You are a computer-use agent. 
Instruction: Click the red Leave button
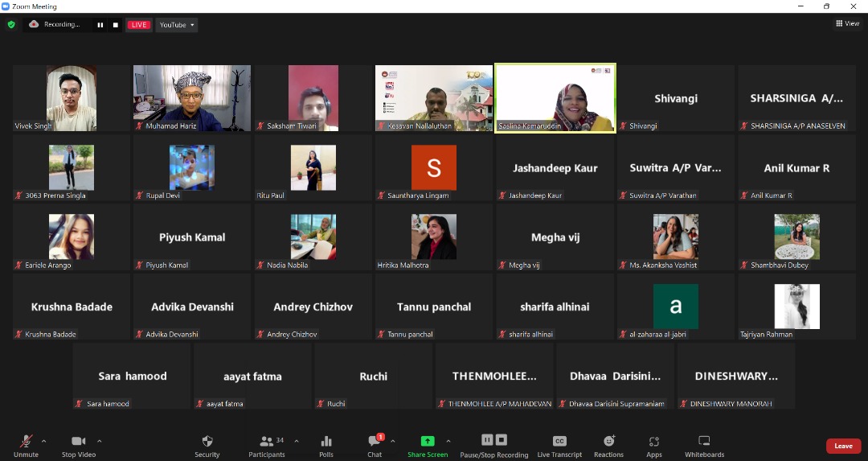843,446
